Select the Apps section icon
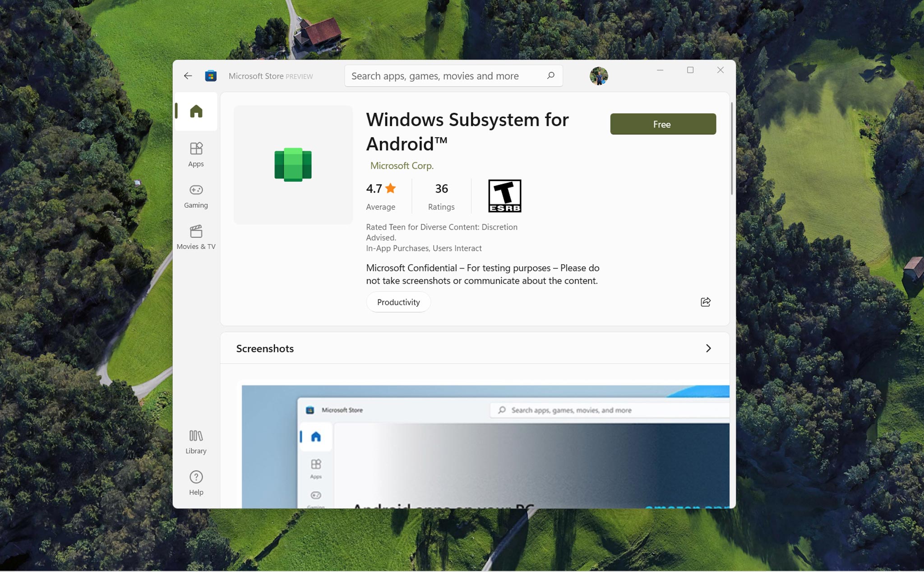 (196, 153)
